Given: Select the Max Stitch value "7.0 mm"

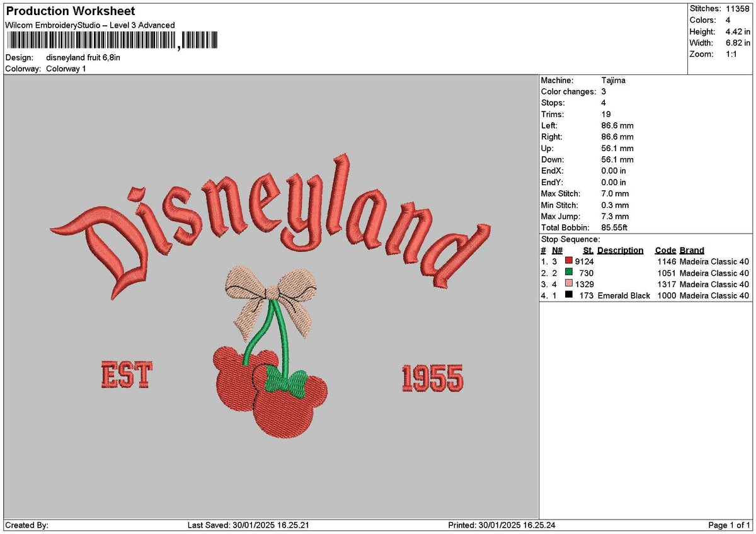Looking at the screenshot, I should [x=615, y=194].
